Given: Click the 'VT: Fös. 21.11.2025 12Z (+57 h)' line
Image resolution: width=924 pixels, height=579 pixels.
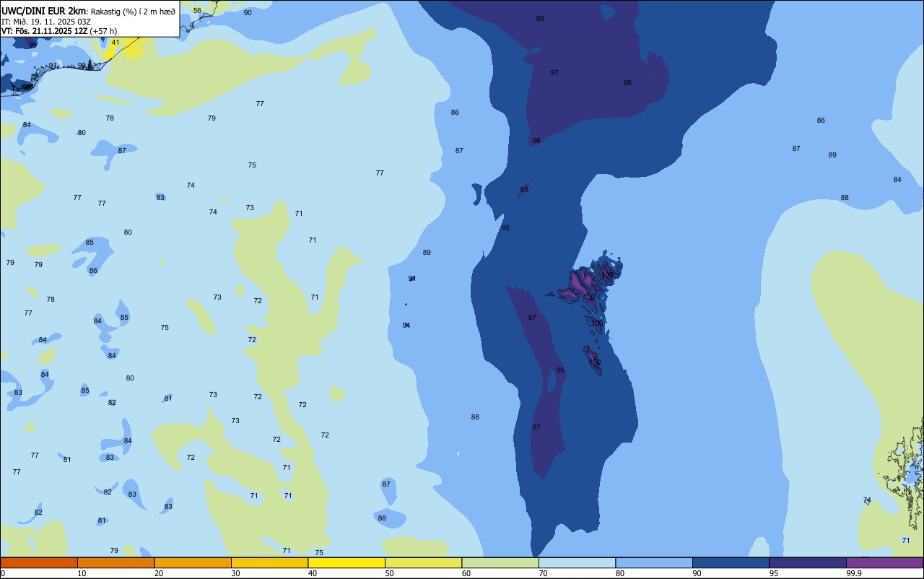Looking at the screenshot, I should (x=59, y=31).
